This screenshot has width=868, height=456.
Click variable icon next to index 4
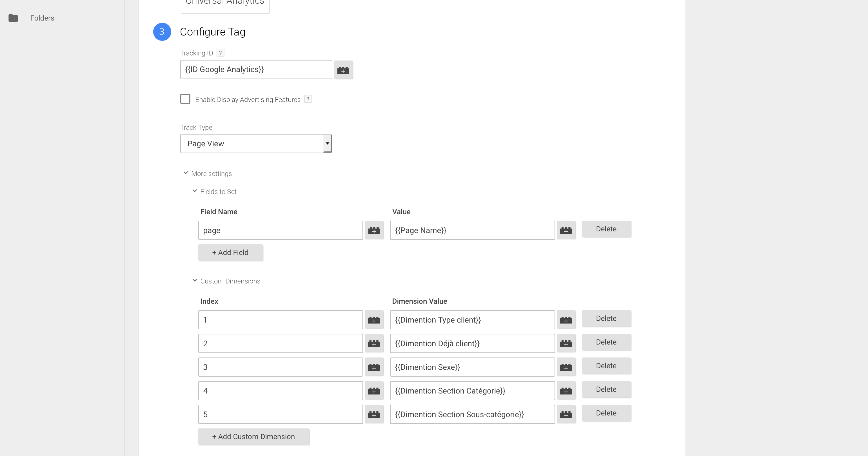coord(374,391)
